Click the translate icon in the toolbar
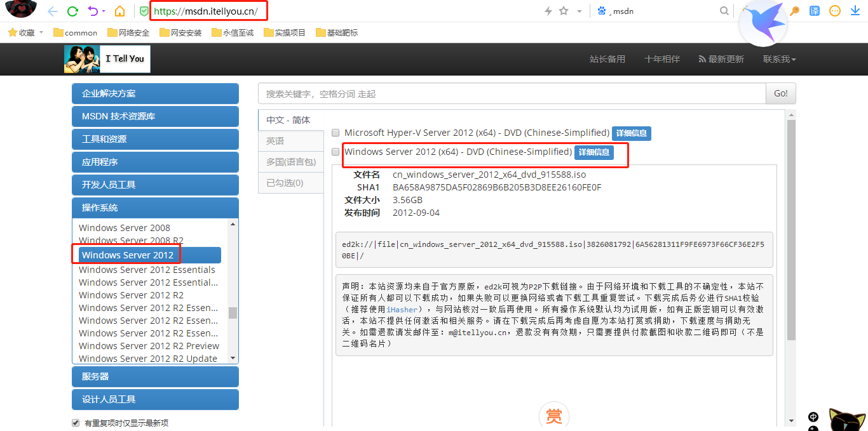The width and height of the screenshot is (868, 431). [815, 11]
